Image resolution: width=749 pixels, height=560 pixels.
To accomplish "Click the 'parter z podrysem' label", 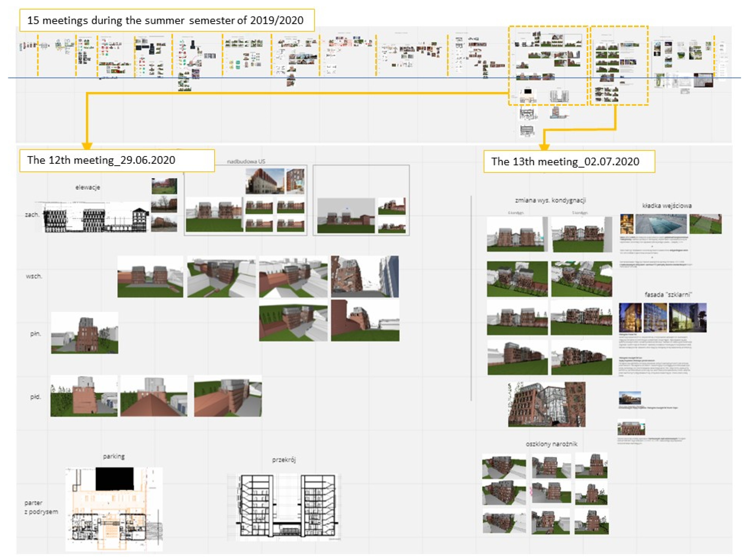I will (x=41, y=507).
